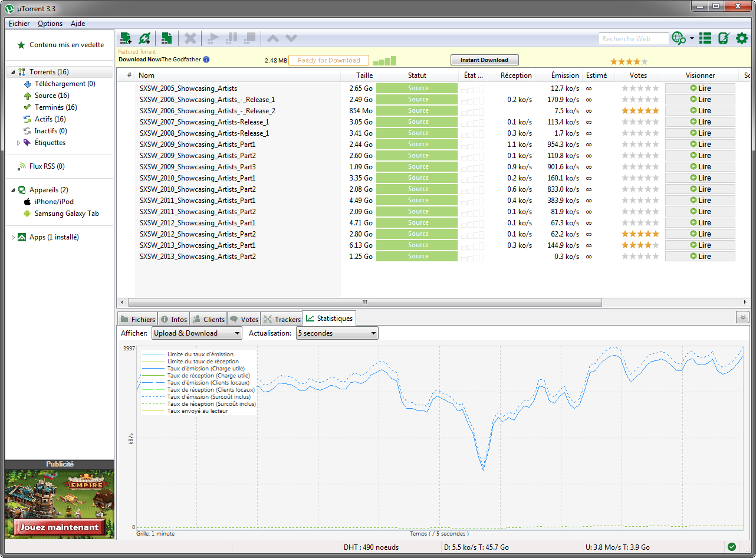Click the D: 5.5 ko/s download status
The height and width of the screenshot is (558, 756).
pyautogui.click(x=476, y=547)
